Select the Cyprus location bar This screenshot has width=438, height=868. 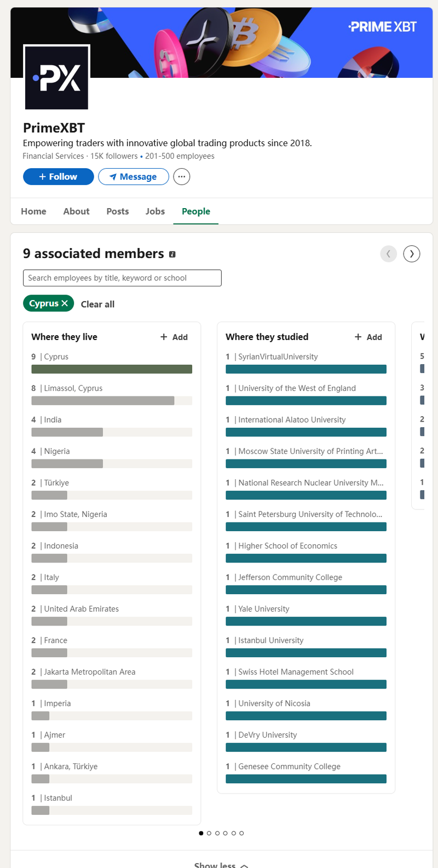click(x=112, y=369)
